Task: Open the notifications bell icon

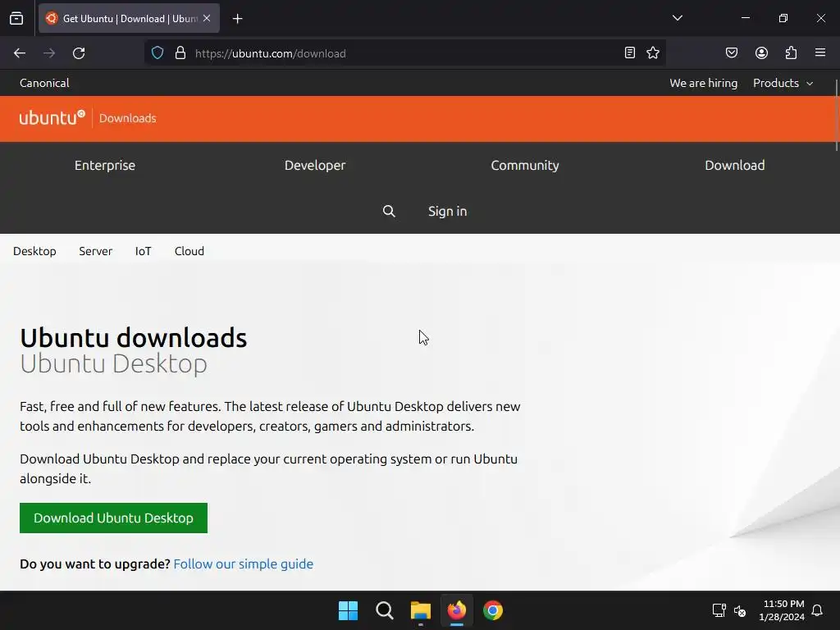Action: pyautogui.click(x=818, y=610)
